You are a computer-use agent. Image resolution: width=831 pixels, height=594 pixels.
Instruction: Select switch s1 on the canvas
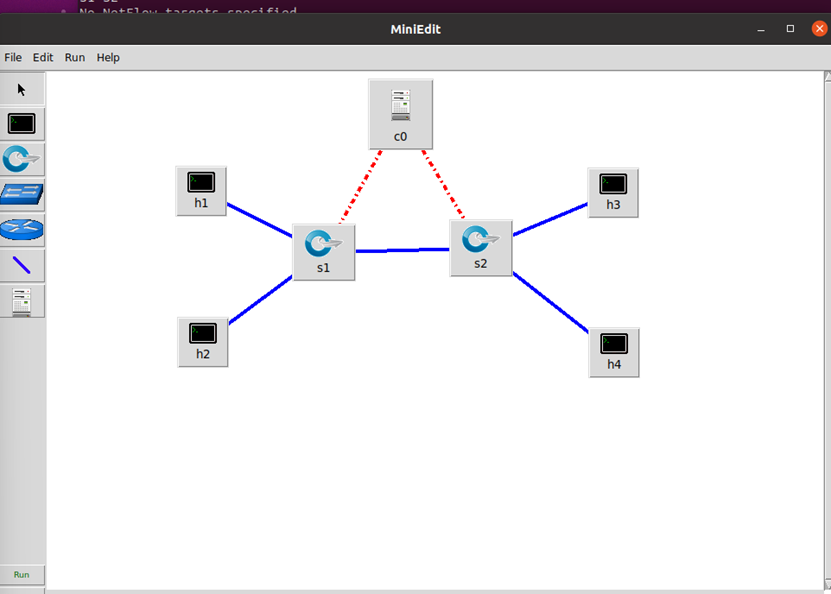point(324,252)
